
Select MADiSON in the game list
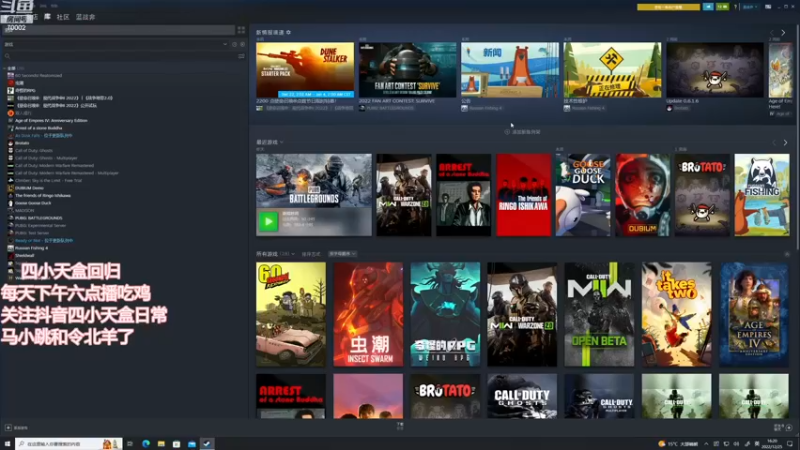24,210
